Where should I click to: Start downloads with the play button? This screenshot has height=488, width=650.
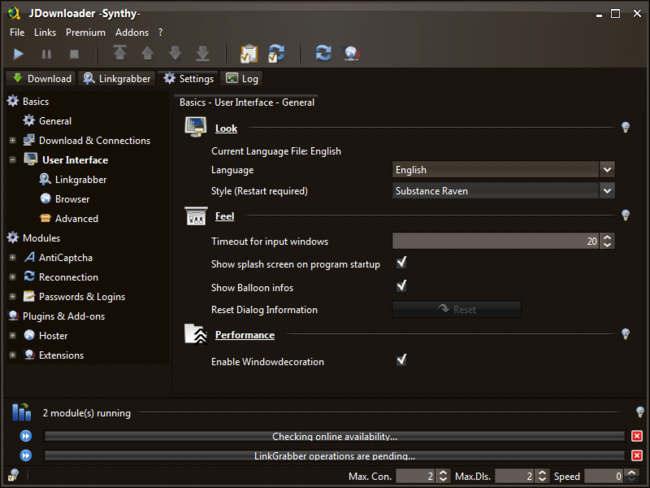point(18,54)
